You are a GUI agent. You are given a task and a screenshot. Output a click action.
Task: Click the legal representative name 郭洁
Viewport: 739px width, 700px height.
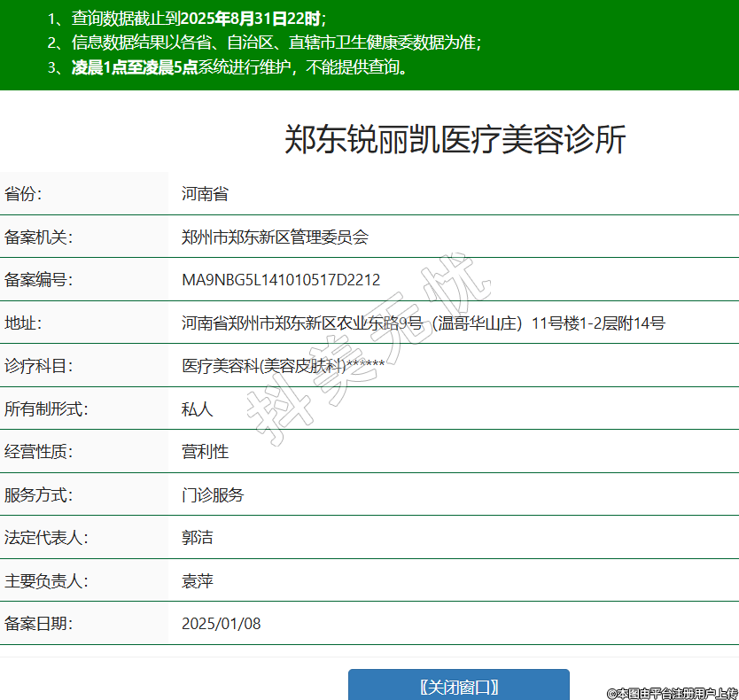[x=198, y=538]
